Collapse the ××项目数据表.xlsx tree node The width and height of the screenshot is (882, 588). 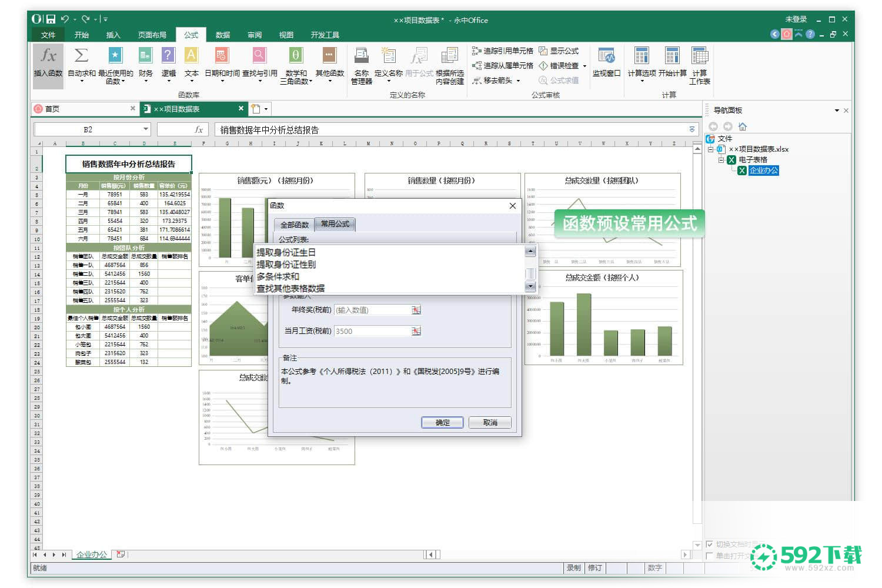[x=710, y=149]
